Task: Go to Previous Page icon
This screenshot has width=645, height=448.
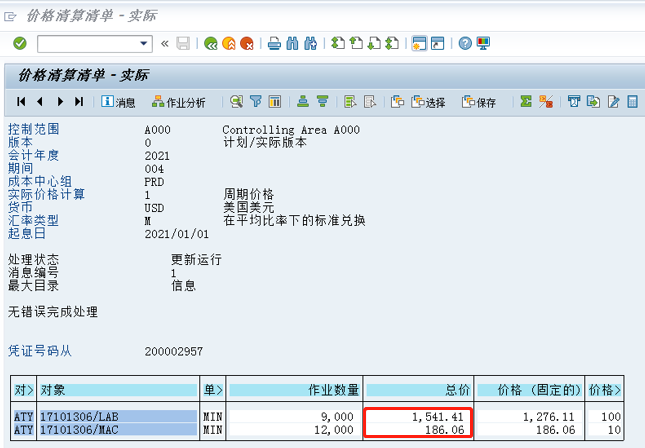Action: click(x=356, y=43)
